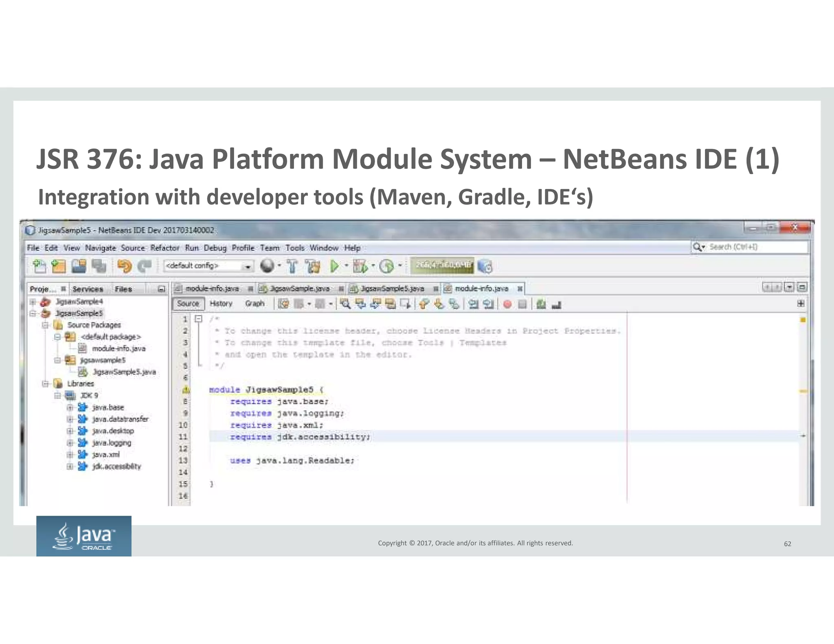Click the green Run Project icon

(334, 266)
